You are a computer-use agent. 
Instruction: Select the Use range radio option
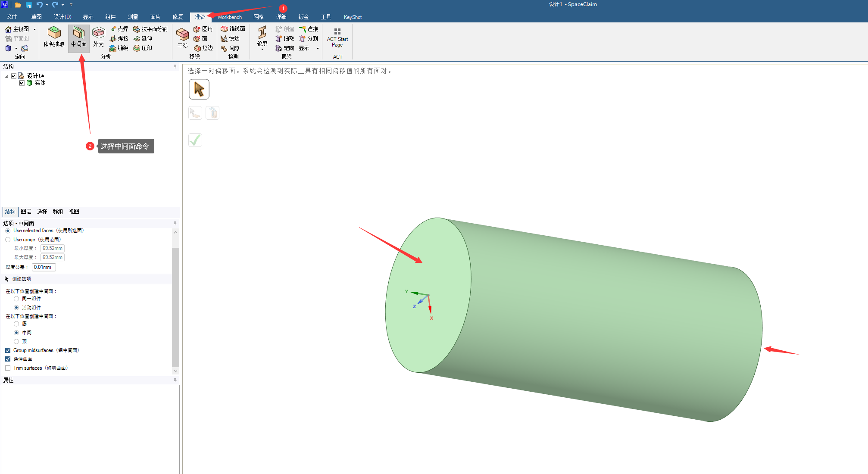click(8, 240)
